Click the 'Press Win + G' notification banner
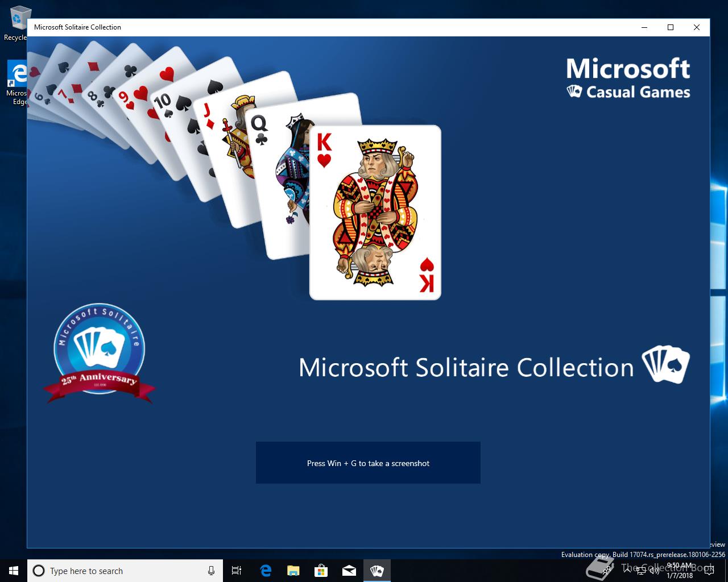Image resolution: width=728 pixels, height=582 pixels. click(368, 463)
